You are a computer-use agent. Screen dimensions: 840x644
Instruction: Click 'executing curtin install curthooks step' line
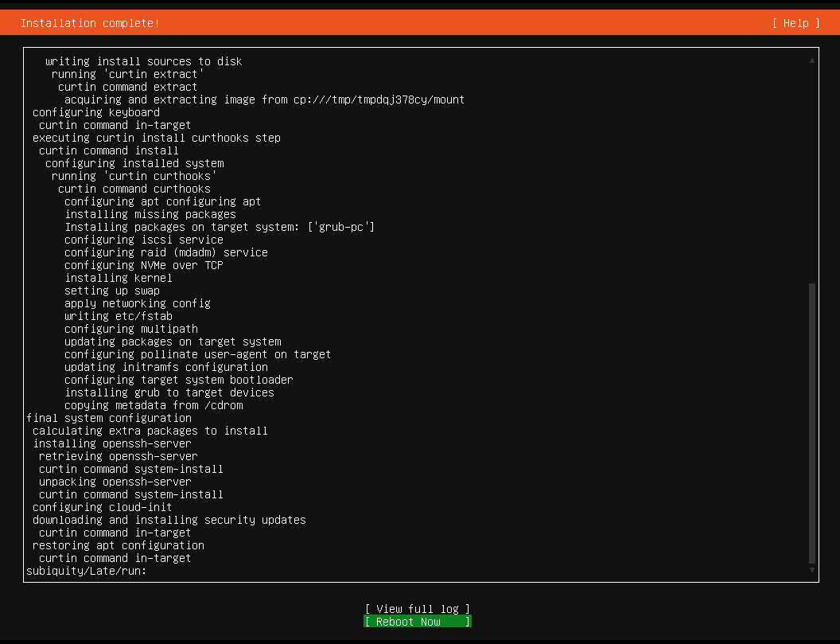point(157,138)
